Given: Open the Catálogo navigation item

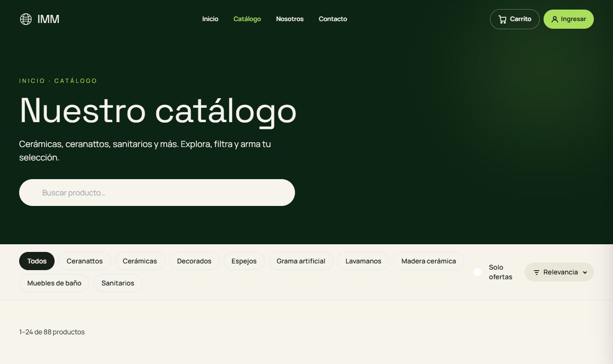Looking at the screenshot, I should click(x=247, y=19).
